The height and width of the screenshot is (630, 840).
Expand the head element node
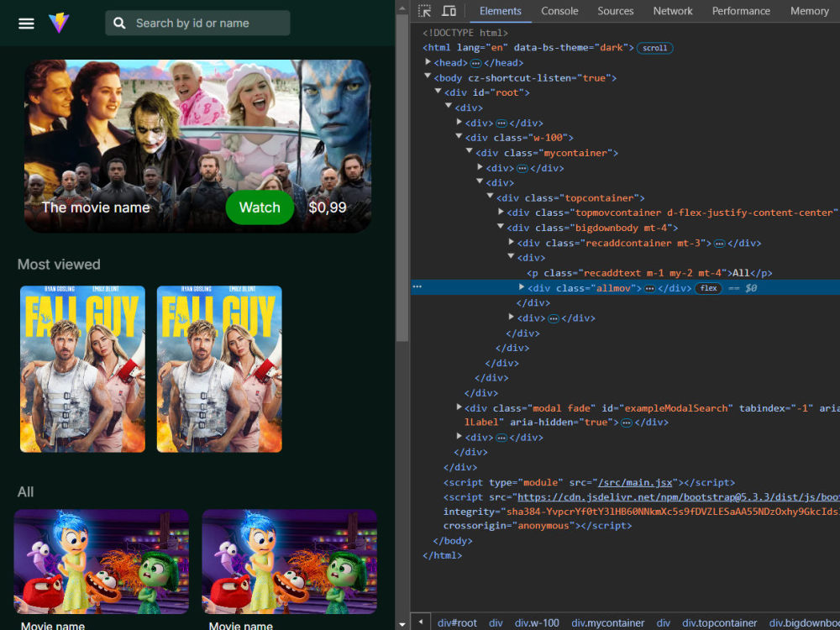428,62
